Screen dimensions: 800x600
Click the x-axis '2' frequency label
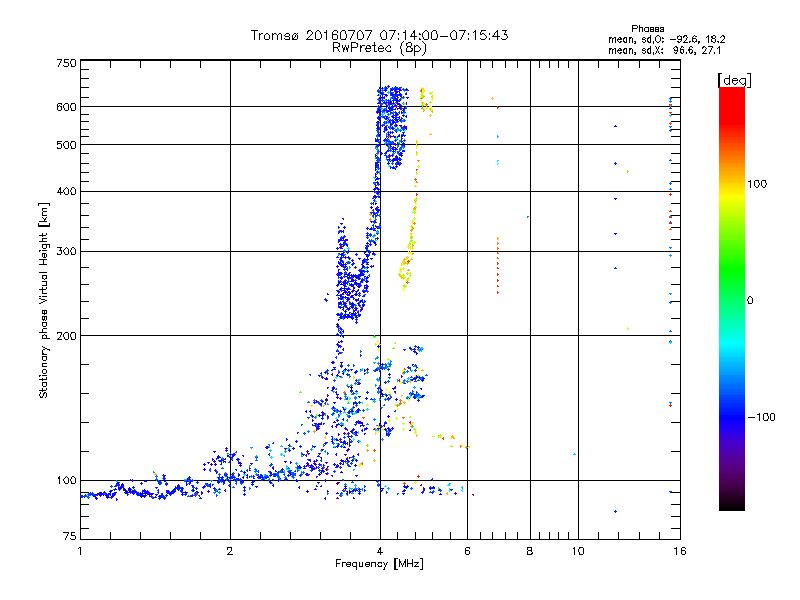point(230,551)
